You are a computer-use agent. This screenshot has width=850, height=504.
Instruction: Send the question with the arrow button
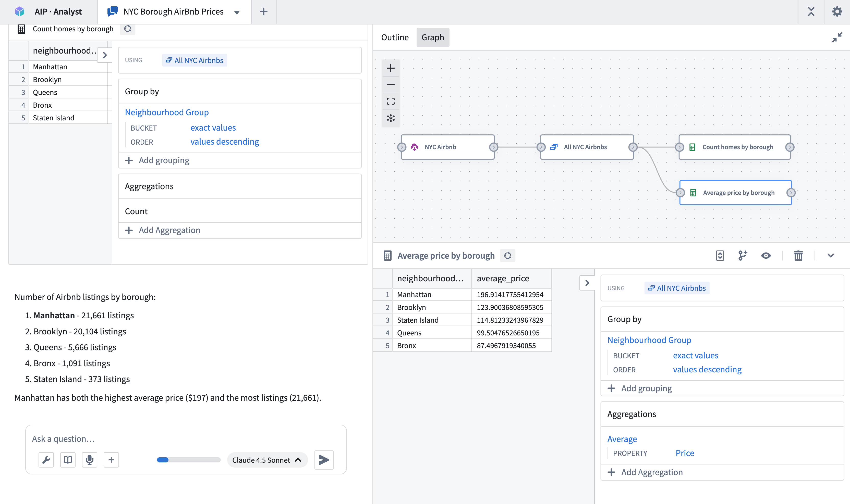tap(324, 460)
